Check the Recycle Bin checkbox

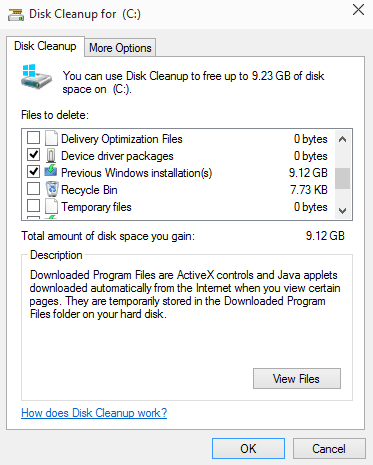tap(33, 188)
